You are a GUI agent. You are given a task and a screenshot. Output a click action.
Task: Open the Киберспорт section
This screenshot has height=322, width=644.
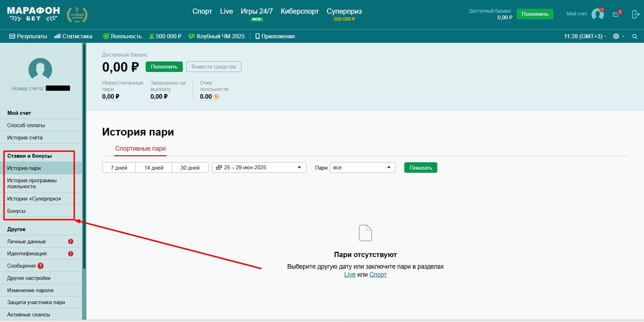(x=300, y=11)
